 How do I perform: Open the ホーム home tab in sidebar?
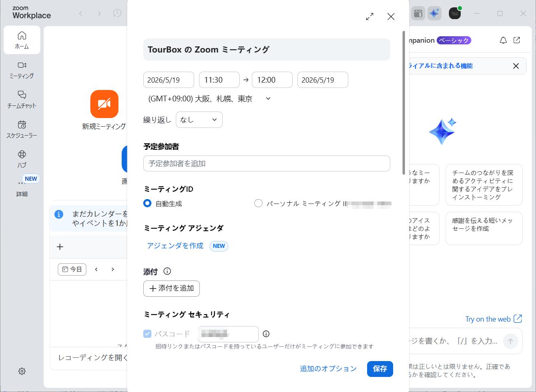pyautogui.click(x=22, y=40)
